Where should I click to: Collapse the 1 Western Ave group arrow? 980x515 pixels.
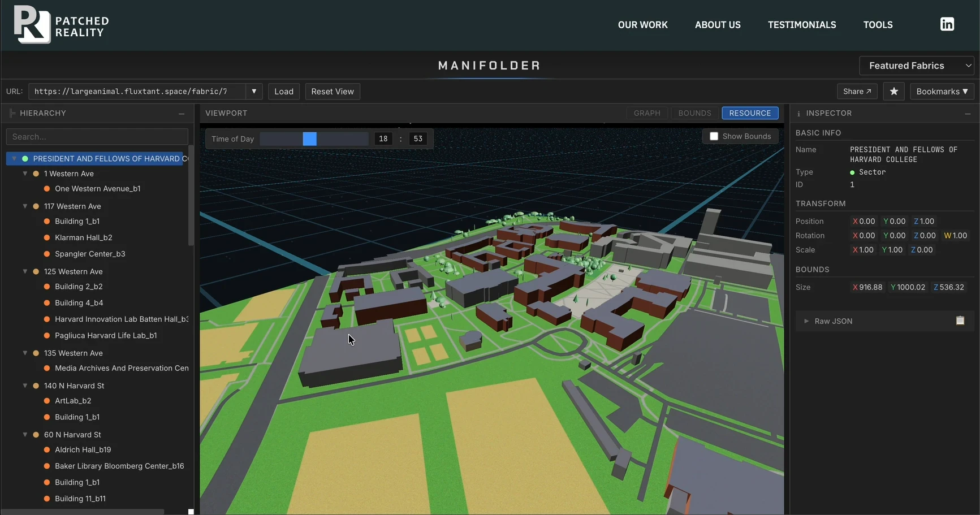coord(25,174)
